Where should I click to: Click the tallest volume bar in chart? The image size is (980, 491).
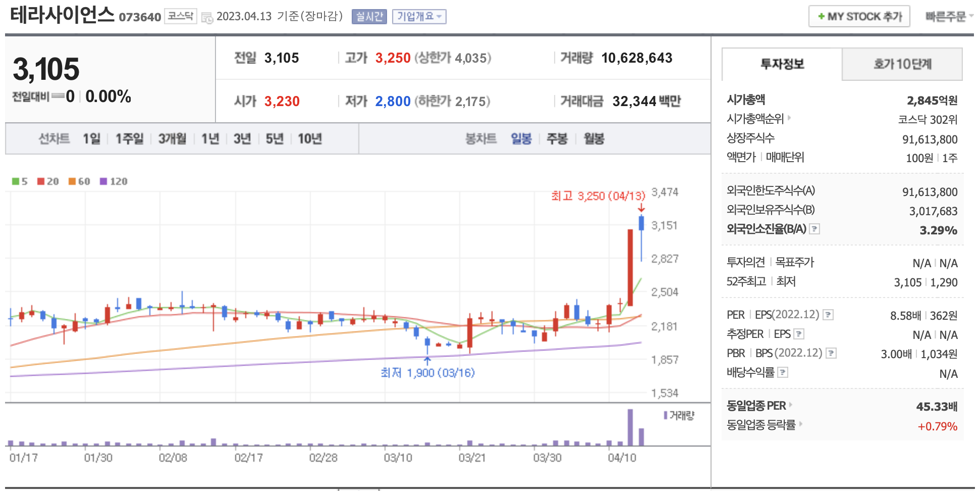[630, 427]
